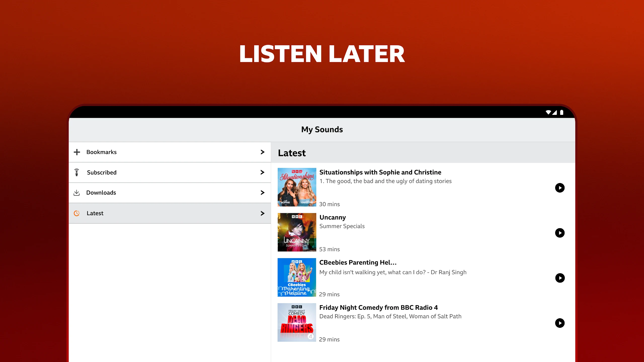The height and width of the screenshot is (362, 644).
Task: Click the Subscribed podcast antenna icon
Action: pos(77,172)
